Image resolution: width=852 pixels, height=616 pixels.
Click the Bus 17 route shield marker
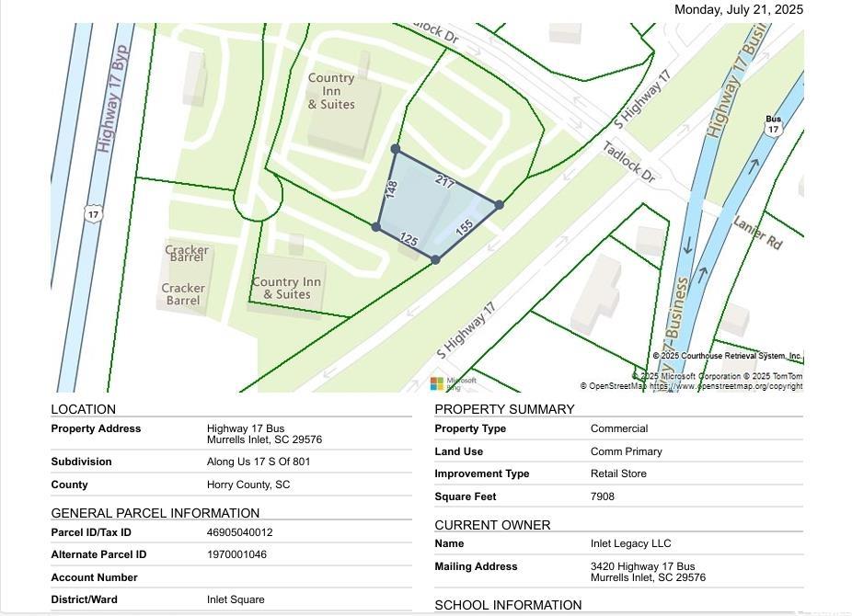pyautogui.click(x=773, y=126)
